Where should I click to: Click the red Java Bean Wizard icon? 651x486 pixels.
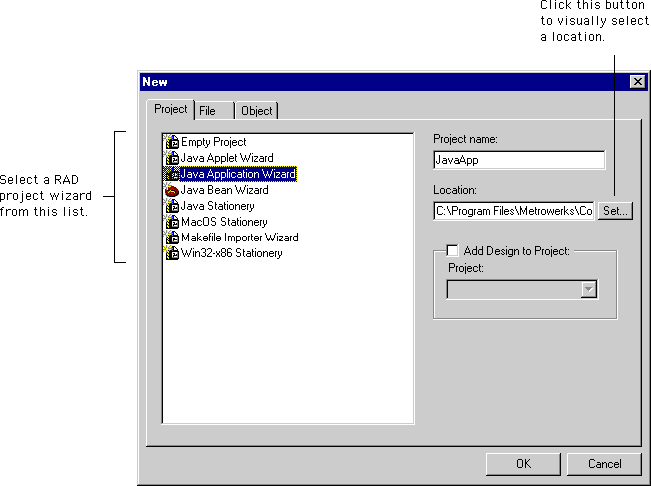click(x=171, y=190)
